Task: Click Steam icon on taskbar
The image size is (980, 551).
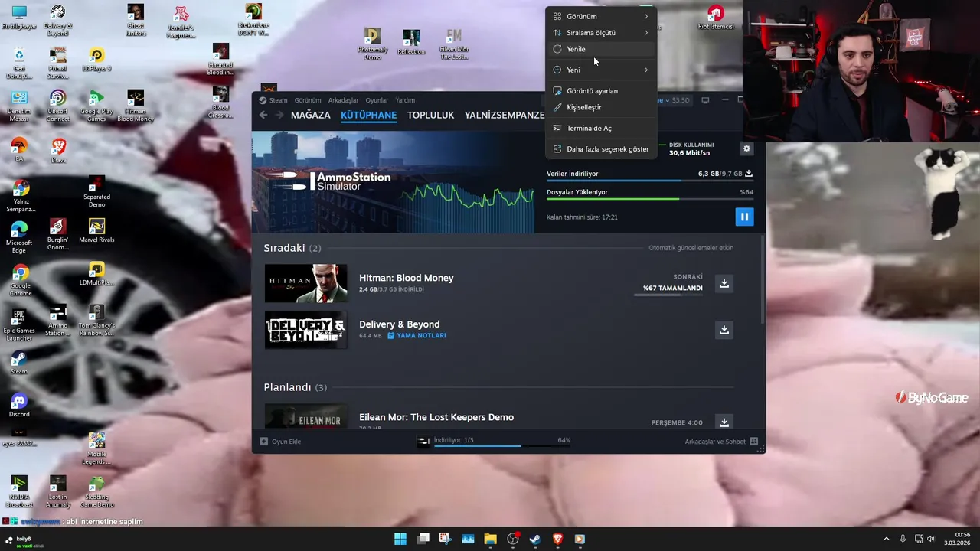Action: pyautogui.click(x=535, y=539)
